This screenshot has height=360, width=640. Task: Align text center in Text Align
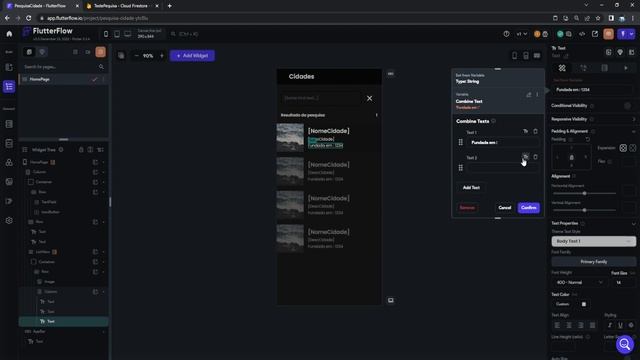coord(569,325)
